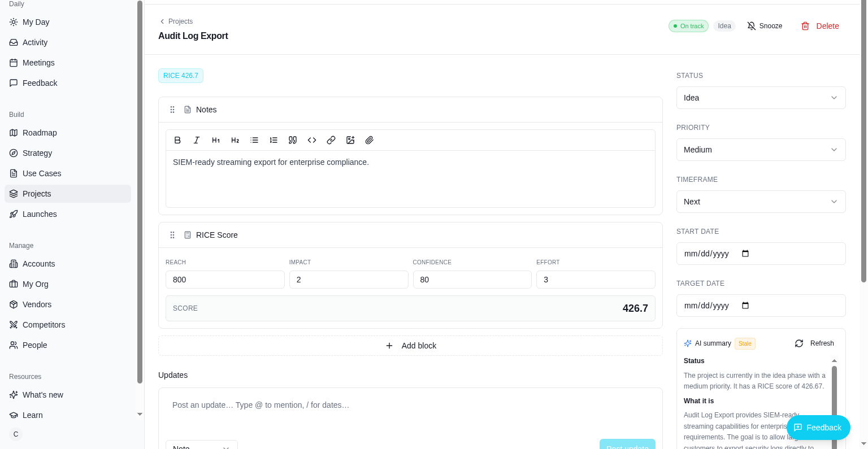Insert block quote in Notes
The height and width of the screenshot is (449, 868).
(293, 140)
